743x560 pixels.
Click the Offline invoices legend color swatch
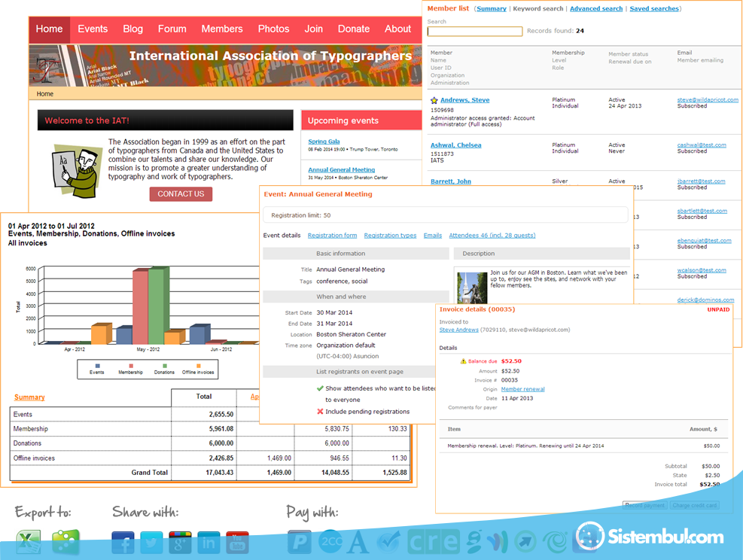coord(199,367)
